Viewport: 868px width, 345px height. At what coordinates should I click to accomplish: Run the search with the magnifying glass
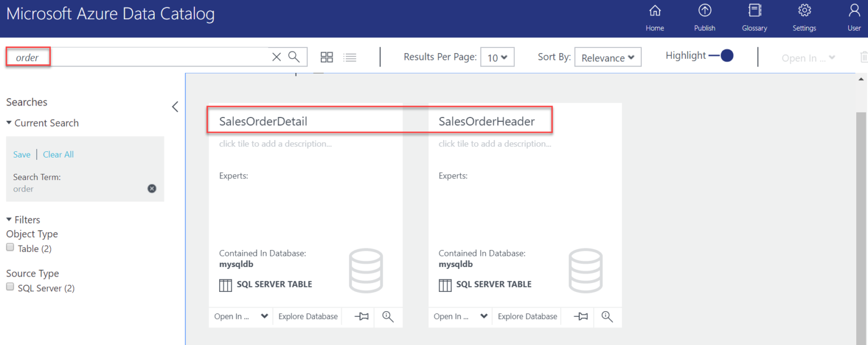[294, 56]
